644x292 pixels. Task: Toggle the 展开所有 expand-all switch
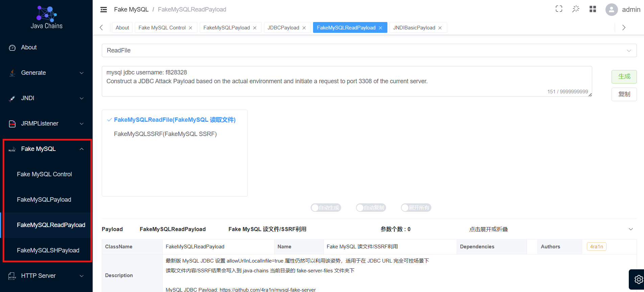coord(416,208)
